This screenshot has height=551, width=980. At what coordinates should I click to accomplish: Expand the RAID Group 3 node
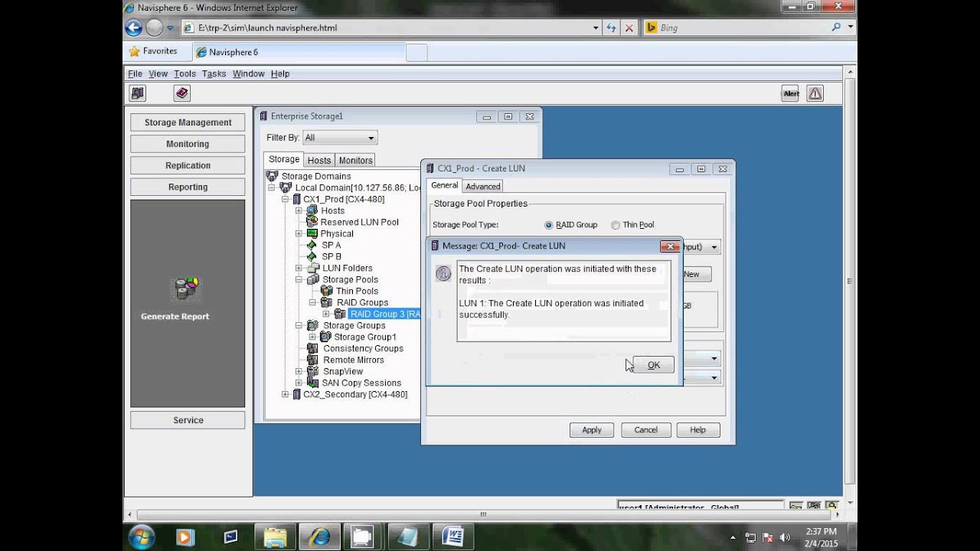pos(326,314)
